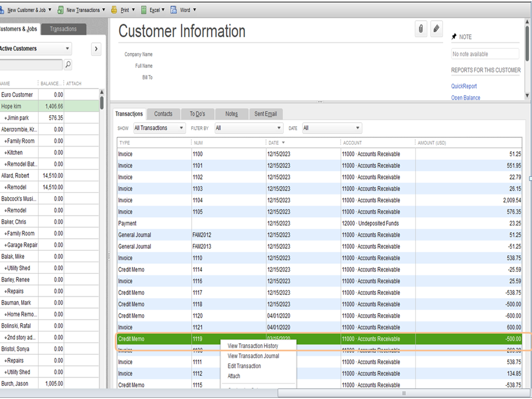Screen dimensions: 532x399
Task: Open the QuickReport link
Action: pyautogui.click(x=464, y=86)
